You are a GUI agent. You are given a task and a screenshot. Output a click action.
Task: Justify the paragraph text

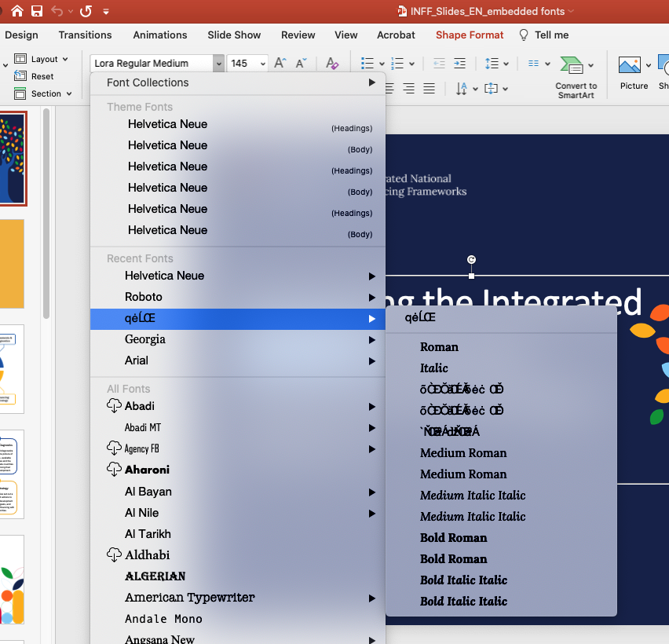pyautogui.click(x=429, y=88)
